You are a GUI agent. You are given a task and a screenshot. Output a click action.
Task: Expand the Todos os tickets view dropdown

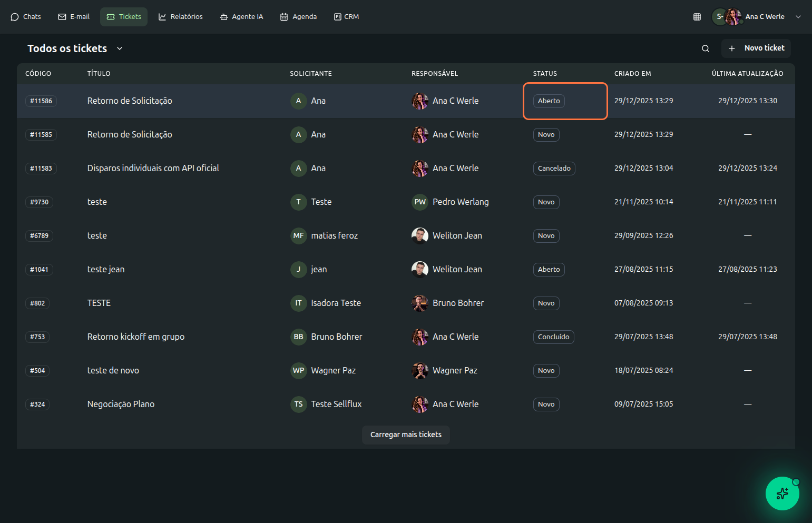(x=120, y=48)
